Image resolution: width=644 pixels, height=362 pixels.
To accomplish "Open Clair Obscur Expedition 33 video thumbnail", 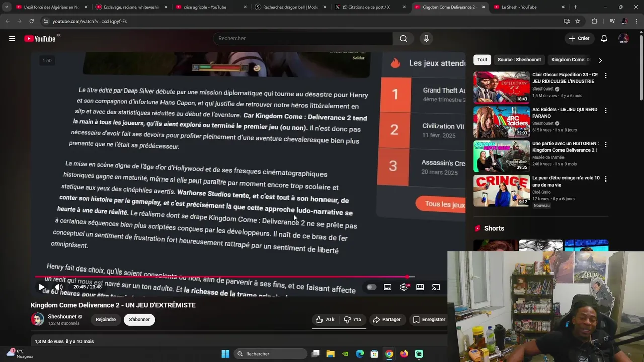I will click(x=502, y=87).
